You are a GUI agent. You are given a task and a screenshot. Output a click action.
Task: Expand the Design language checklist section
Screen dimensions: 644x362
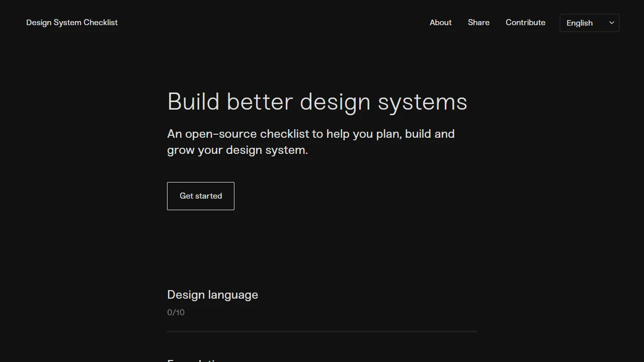click(212, 295)
